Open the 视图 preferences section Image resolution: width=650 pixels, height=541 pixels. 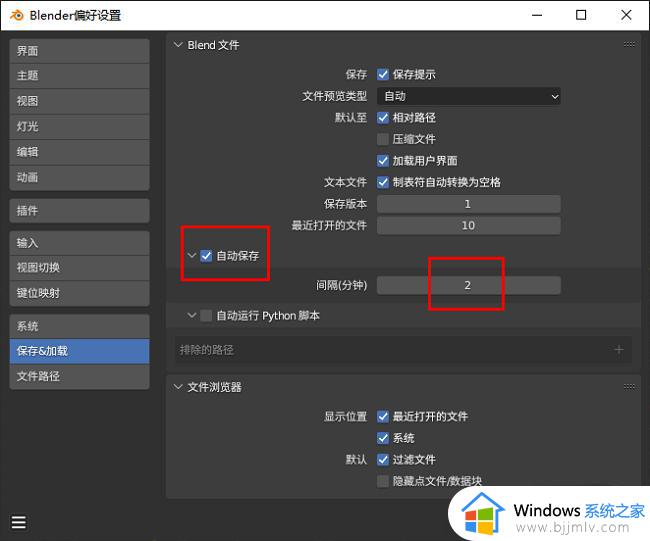click(79, 101)
